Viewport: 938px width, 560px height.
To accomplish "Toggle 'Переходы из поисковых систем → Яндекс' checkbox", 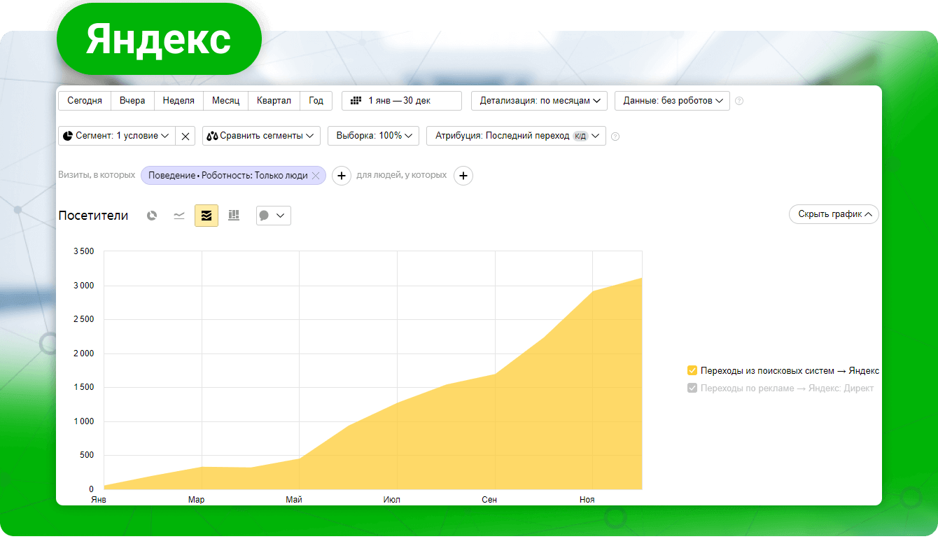I will pyautogui.click(x=692, y=371).
